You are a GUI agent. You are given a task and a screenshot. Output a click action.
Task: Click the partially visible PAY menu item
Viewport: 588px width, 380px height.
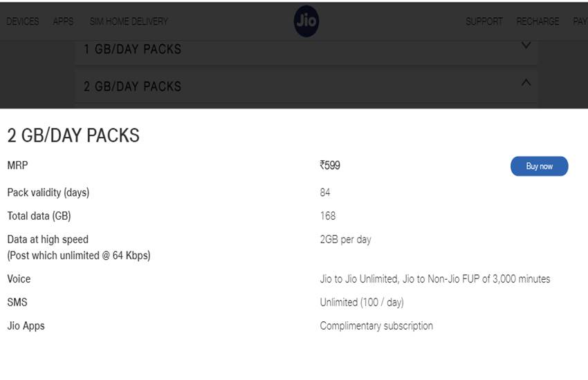pyautogui.click(x=580, y=21)
